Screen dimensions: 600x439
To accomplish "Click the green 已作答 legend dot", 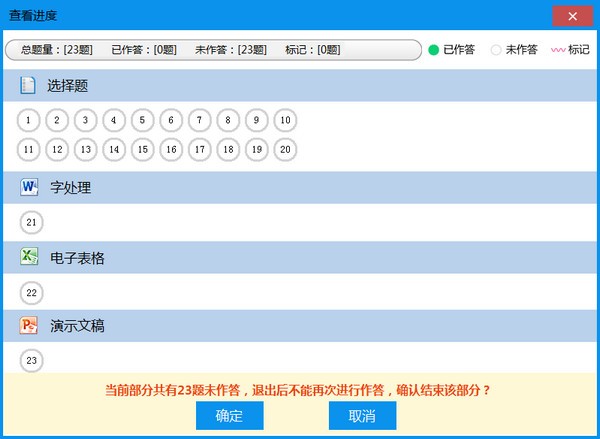I will click(434, 50).
